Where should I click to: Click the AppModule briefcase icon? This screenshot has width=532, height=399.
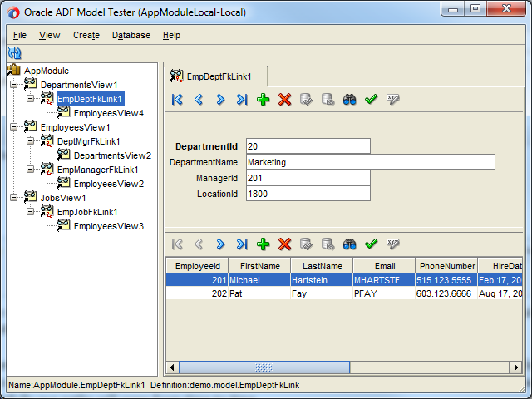pyautogui.click(x=14, y=70)
